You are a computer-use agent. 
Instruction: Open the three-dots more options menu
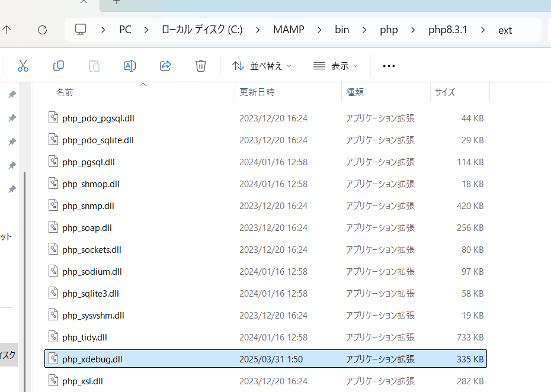389,66
